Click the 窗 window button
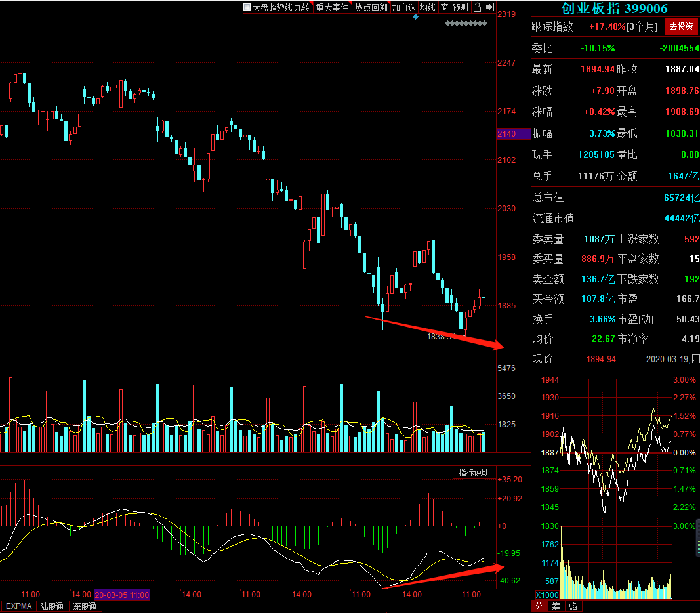The width and height of the screenshot is (700, 613). pos(444,7)
